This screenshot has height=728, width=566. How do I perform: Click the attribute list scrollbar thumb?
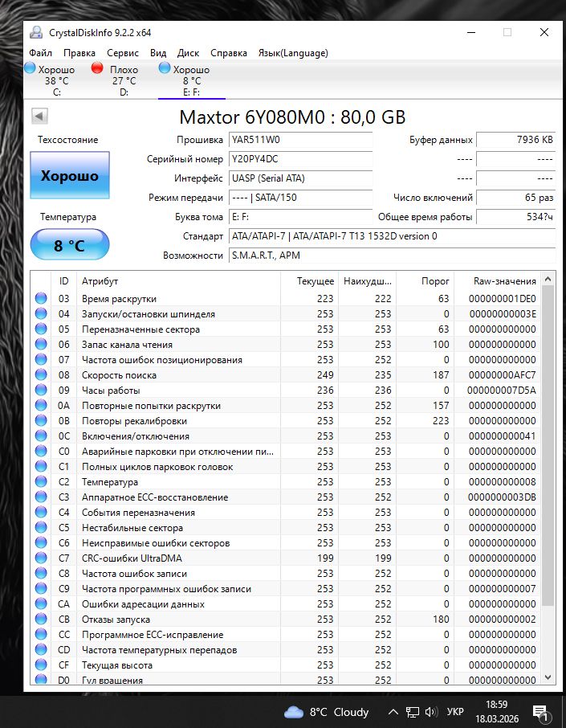[x=548, y=446]
